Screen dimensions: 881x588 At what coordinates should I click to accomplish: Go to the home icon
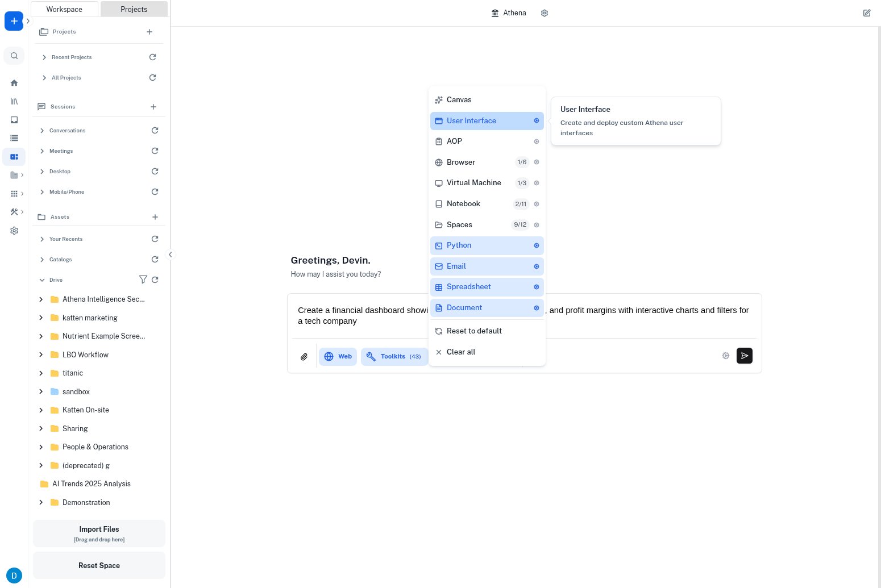point(14,83)
